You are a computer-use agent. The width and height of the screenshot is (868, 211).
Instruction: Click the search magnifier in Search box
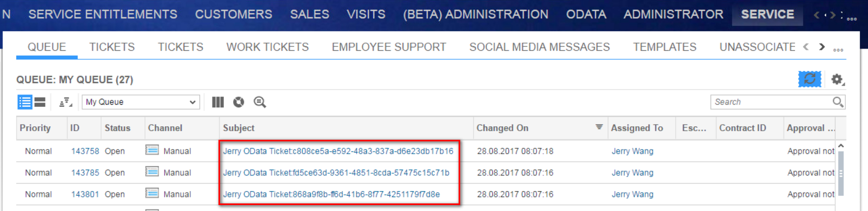point(838,102)
